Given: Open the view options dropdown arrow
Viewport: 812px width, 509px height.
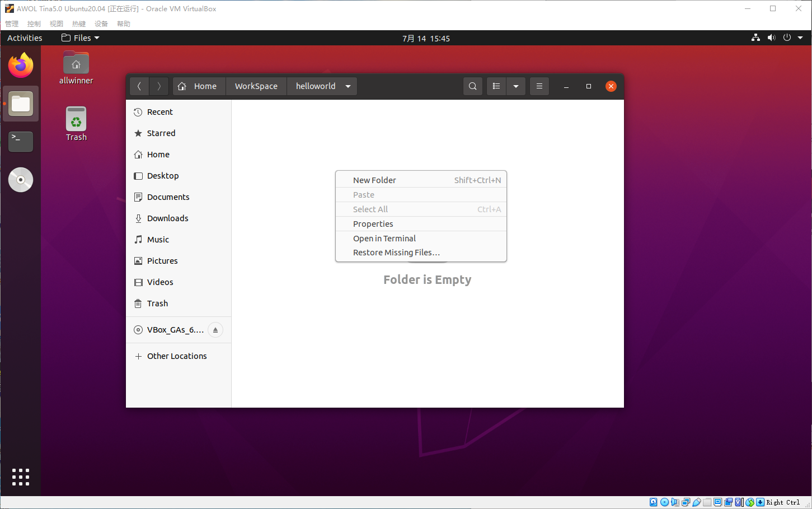Looking at the screenshot, I should [x=516, y=86].
